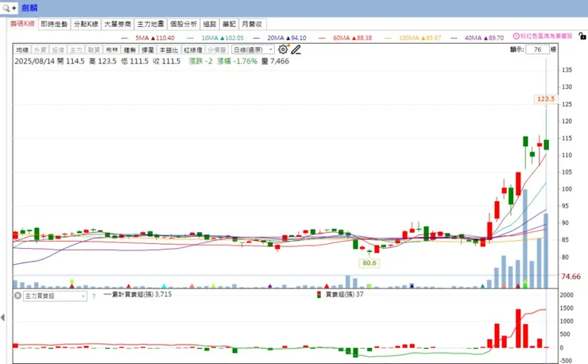Click the dark blue triangle event marker
The image size is (588, 364).
[412, 286]
